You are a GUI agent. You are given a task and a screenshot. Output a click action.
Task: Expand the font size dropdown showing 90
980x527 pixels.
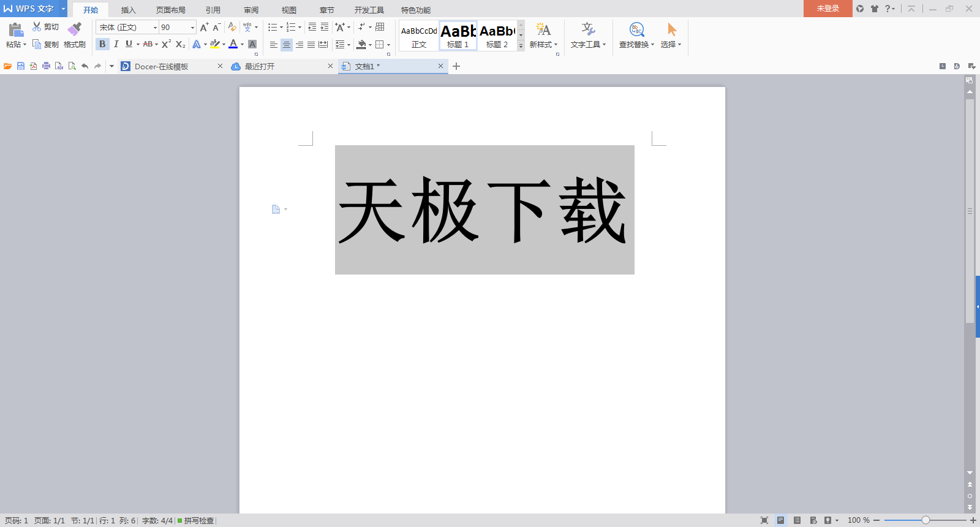pyautogui.click(x=192, y=28)
